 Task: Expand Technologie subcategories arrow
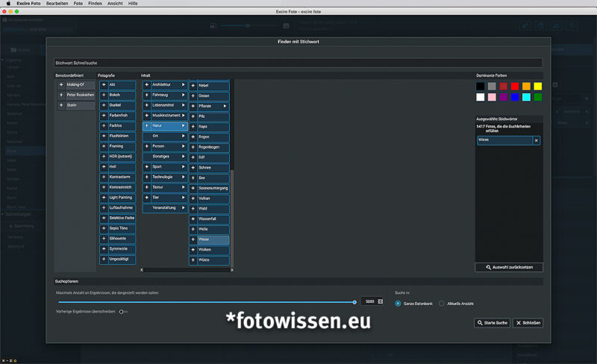183,177
